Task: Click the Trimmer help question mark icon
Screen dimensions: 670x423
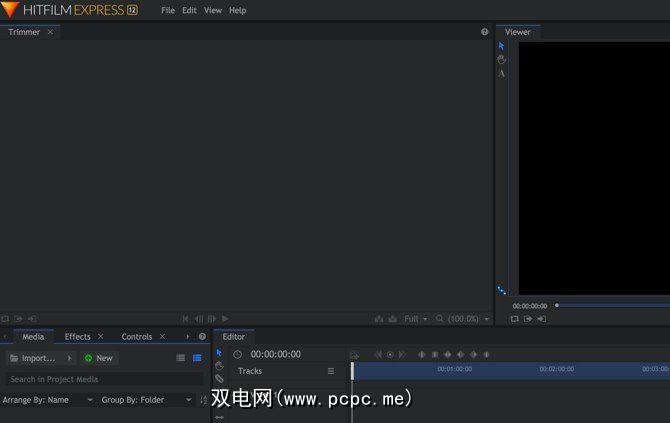Action: pos(485,32)
